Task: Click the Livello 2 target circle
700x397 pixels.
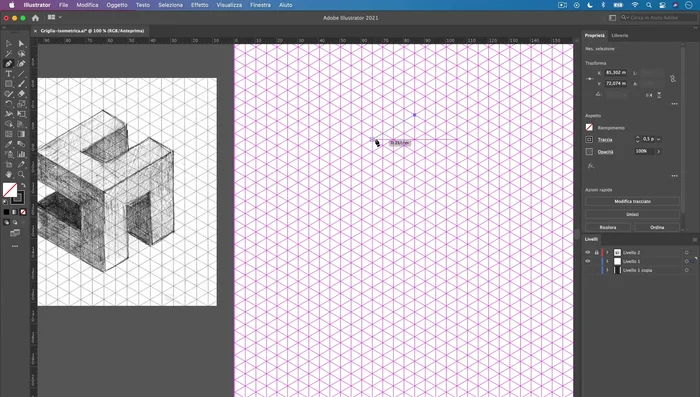Action: (x=687, y=252)
